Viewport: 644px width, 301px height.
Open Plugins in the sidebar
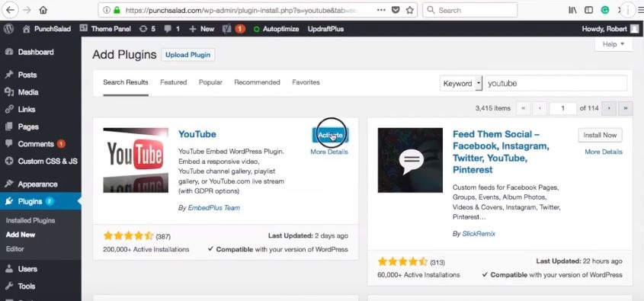coord(40,202)
